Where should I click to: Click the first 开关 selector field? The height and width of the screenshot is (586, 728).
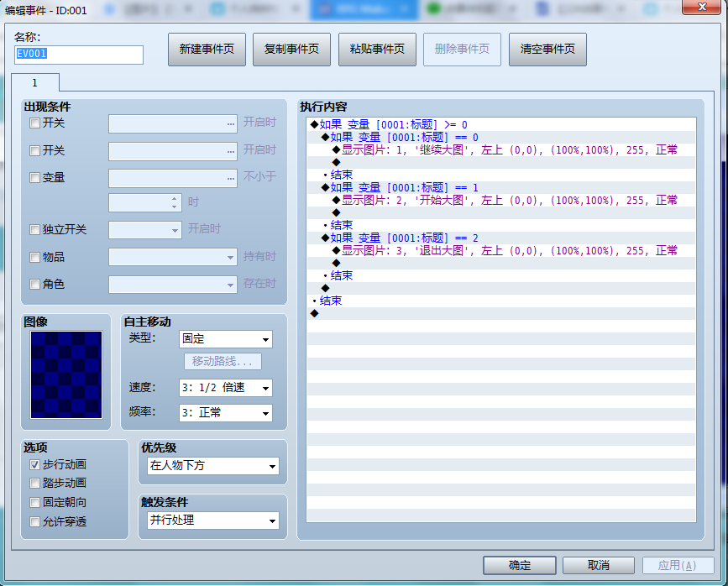click(173, 124)
